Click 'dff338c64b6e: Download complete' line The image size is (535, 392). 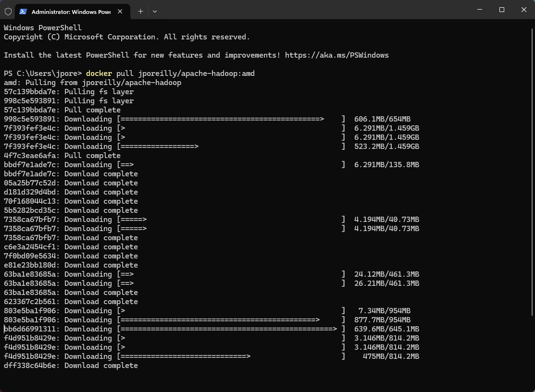pyautogui.click(x=71, y=366)
